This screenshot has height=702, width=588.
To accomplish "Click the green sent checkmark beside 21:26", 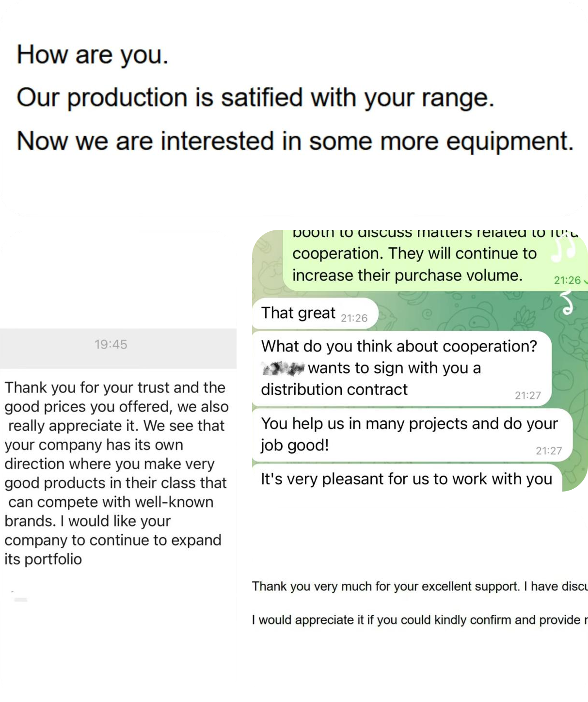I will [x=585, y=281].
